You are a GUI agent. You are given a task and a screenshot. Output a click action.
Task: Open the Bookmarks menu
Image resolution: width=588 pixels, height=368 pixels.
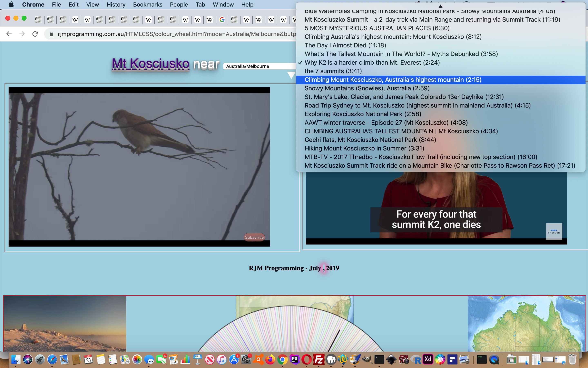coord(147,4)
